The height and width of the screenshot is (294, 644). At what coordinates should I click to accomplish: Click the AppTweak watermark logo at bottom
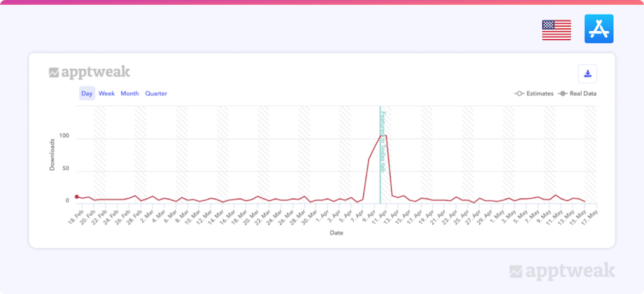coord(562,271)
